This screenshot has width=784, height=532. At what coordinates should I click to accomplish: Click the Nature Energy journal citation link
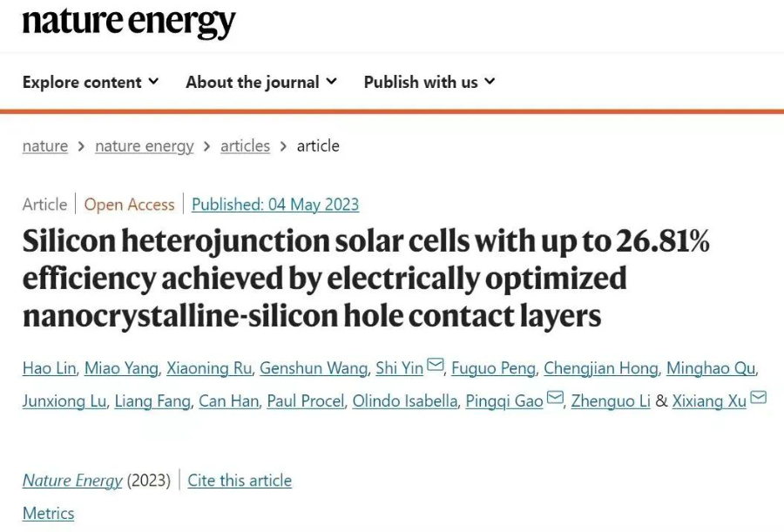point(72,481)
